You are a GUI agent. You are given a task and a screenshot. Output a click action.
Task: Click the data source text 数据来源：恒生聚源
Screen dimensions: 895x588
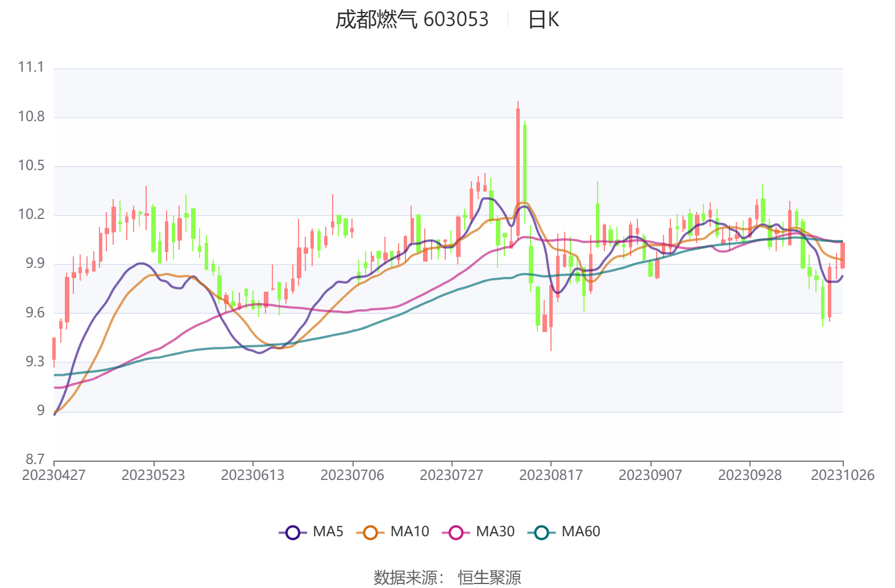pyautogui.click(x=447, y=578)
